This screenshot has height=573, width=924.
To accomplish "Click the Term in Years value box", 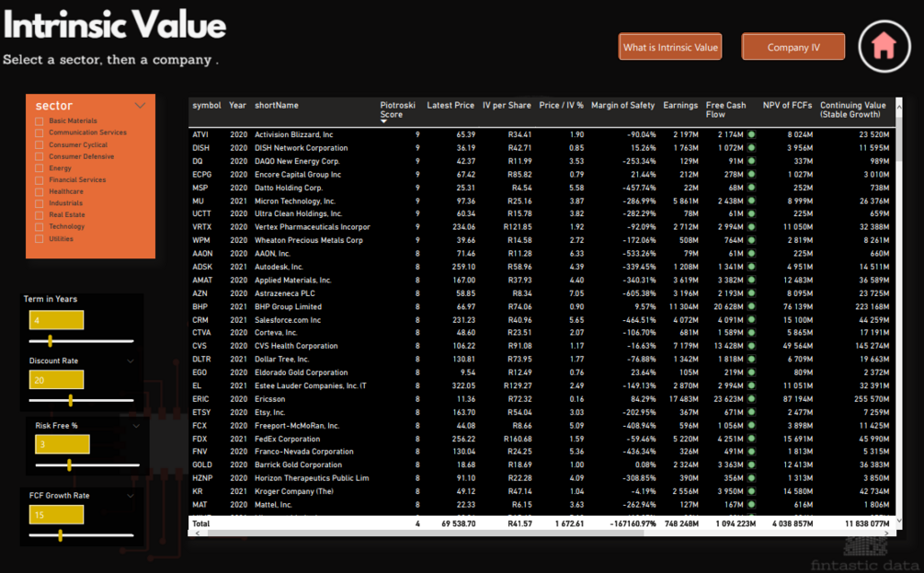I will [57, 320].
